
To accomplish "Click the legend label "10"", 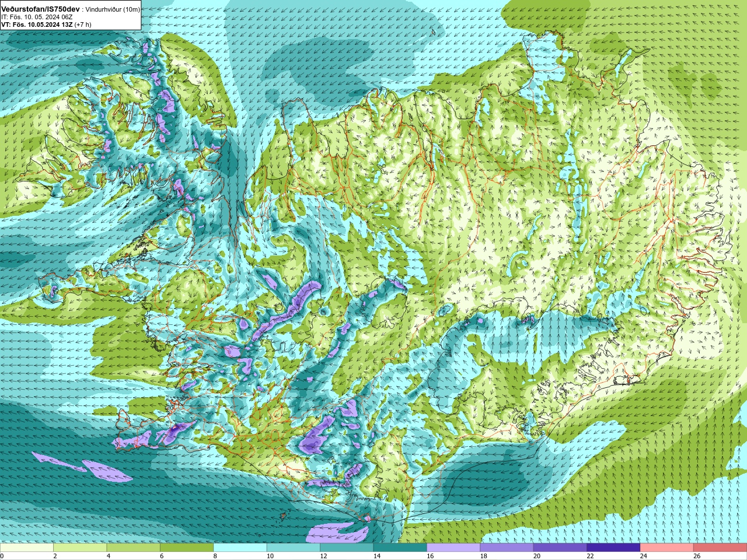I will click(x=270, y=556).
